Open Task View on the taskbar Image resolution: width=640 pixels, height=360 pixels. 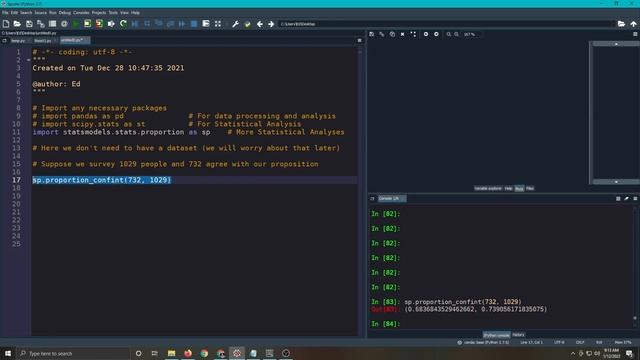coord(155,353)
